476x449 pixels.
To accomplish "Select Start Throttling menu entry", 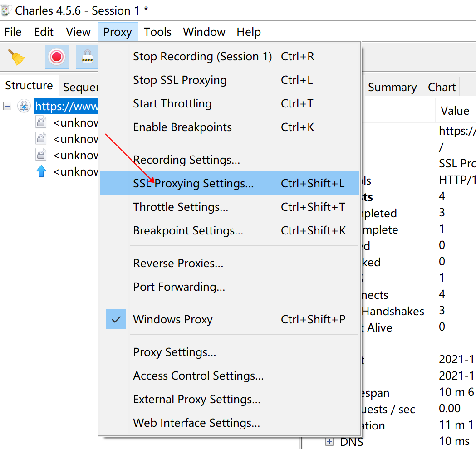I will click(172, 103).
